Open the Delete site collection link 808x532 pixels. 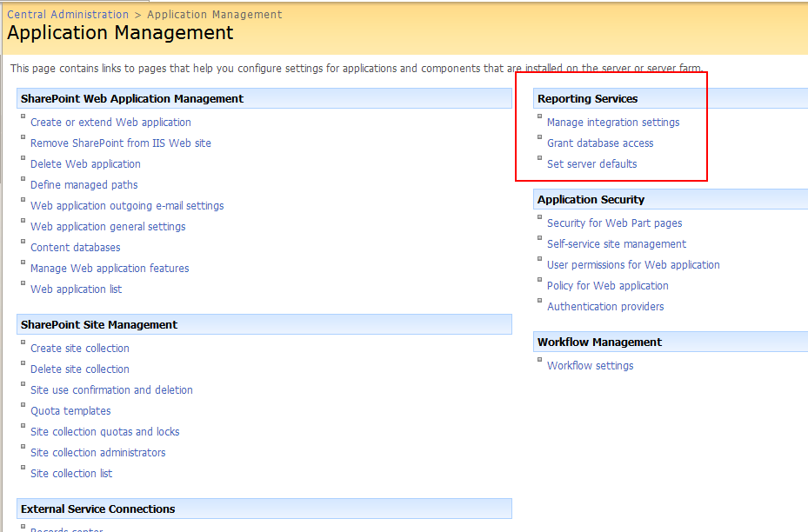tap(80, 369)
